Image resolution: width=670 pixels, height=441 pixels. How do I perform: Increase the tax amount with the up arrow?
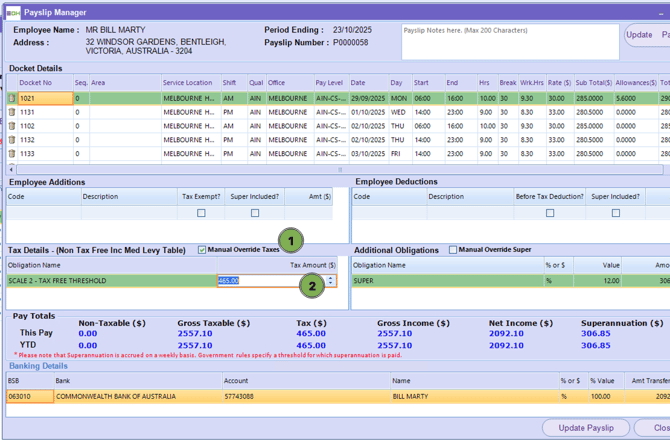pyautogui.click(x=331, y=278)
